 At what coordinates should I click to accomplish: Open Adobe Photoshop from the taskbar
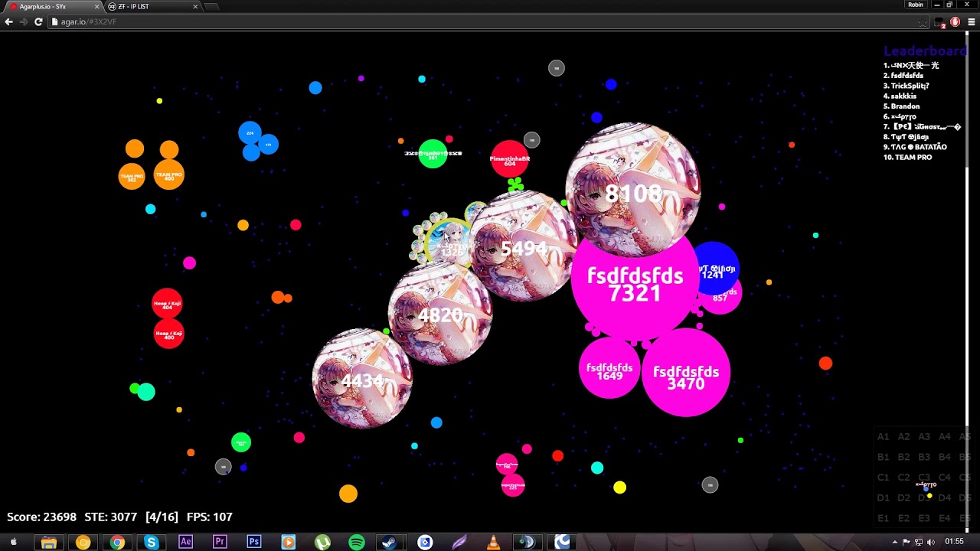tap(254, 542)
